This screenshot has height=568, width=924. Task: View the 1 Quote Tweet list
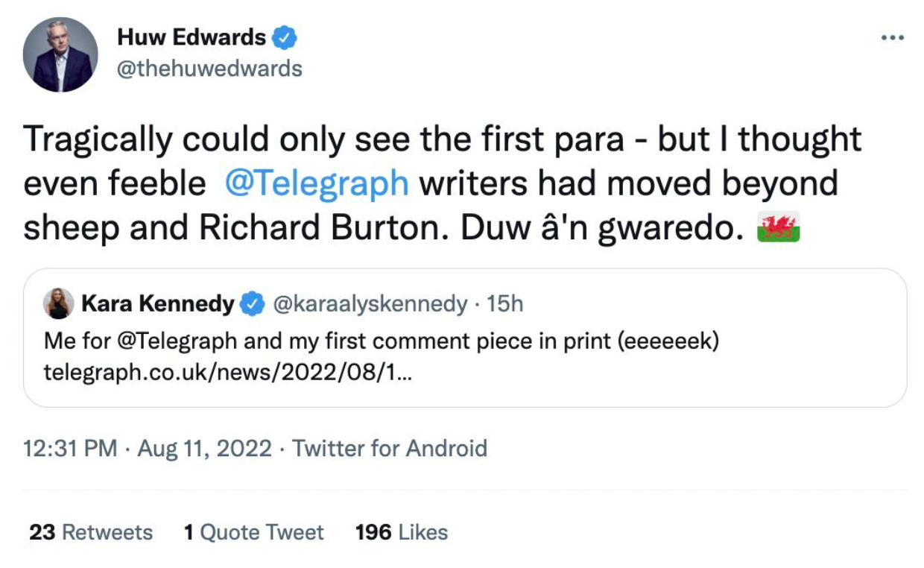253,532
